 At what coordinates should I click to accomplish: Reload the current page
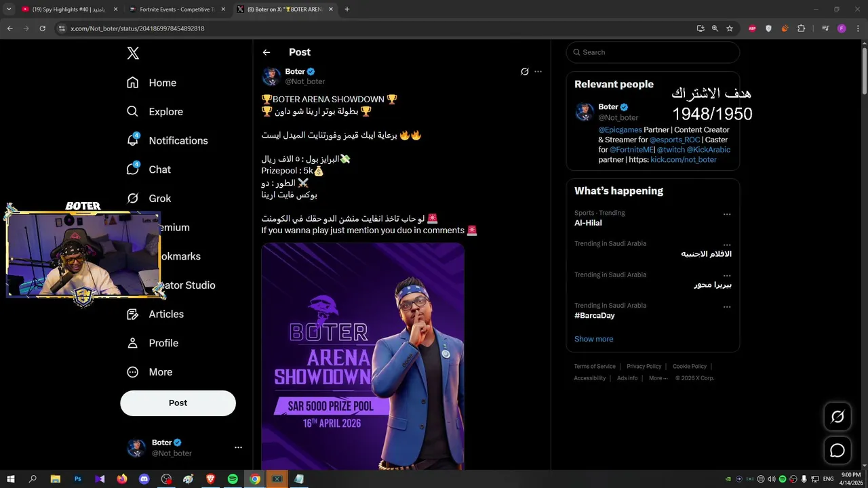pos(42,28)
